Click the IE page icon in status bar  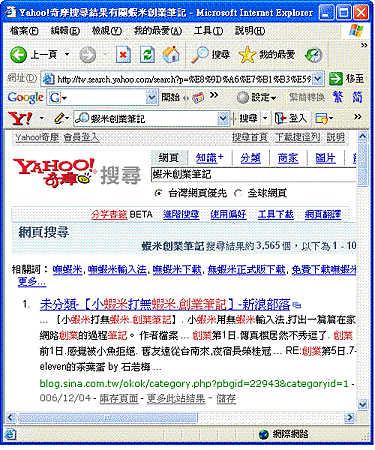pyautogui.click(x=10, y=434)
